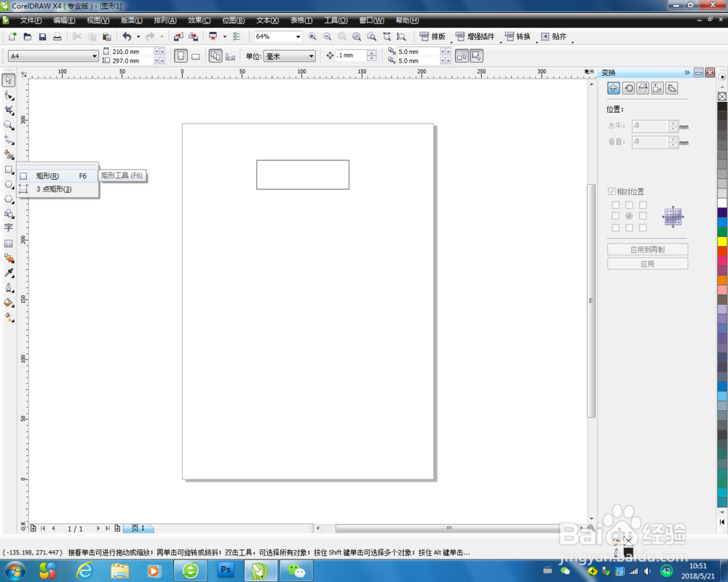Check the top-center anchor point box
The image size is (728, 582).
pyautogui.click(x=629, y=204)
